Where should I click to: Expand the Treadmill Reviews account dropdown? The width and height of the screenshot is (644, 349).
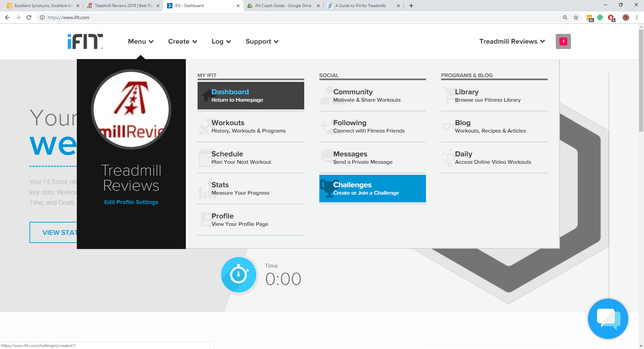coord(512,41)
